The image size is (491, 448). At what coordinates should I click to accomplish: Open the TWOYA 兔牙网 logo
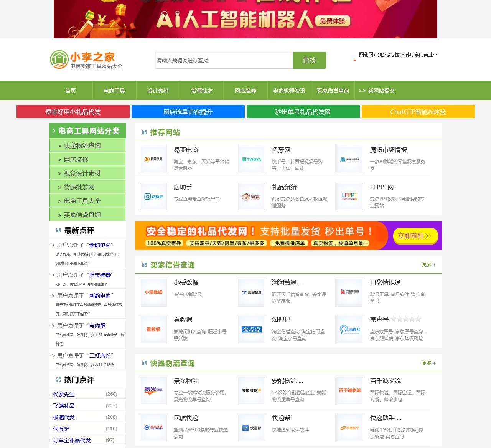pos(252,159)
